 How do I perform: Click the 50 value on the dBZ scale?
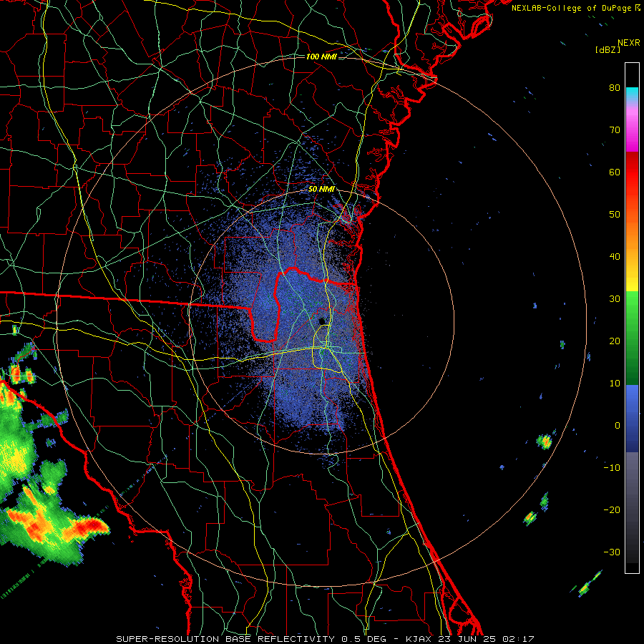point(615,215)
